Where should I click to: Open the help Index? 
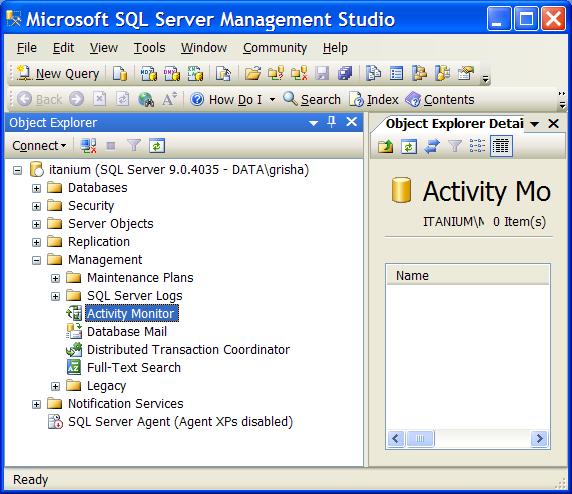[x=374, y=99]
